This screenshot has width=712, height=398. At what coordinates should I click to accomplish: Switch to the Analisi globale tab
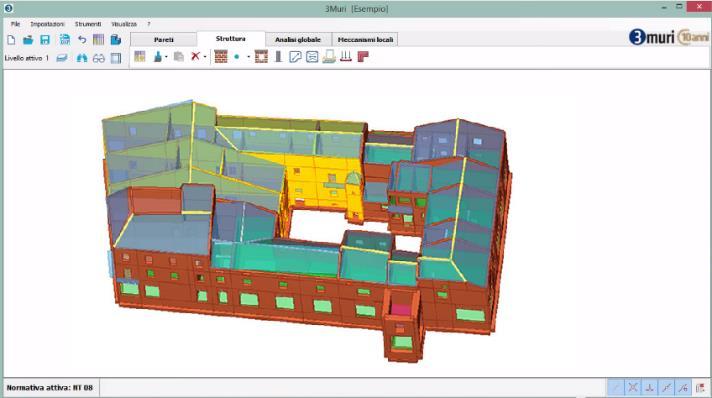(298, 40)
